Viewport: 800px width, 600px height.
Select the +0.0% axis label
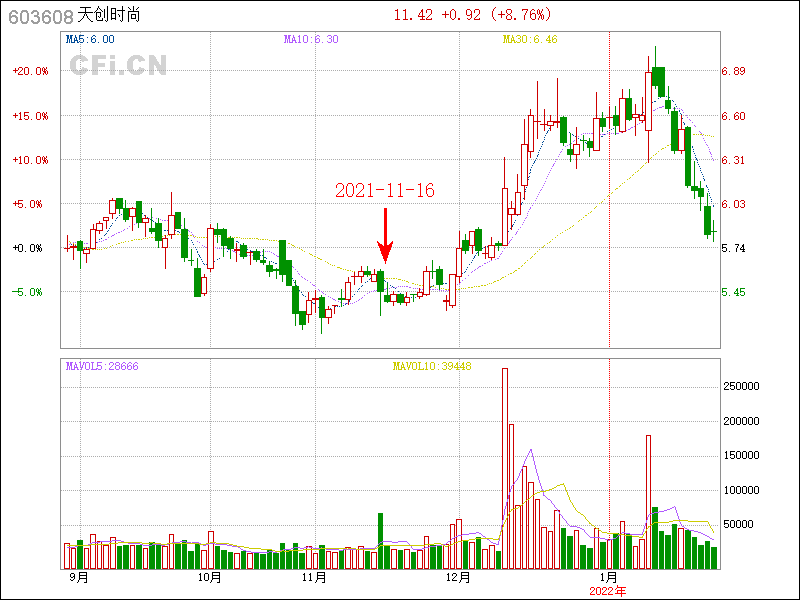click(x=27, y=248)
